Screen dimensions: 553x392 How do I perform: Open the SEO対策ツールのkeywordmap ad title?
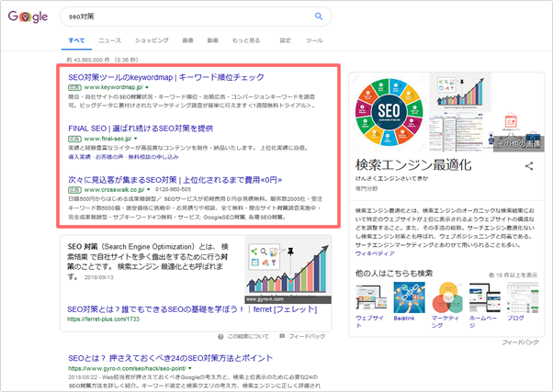tap(166, 77)
